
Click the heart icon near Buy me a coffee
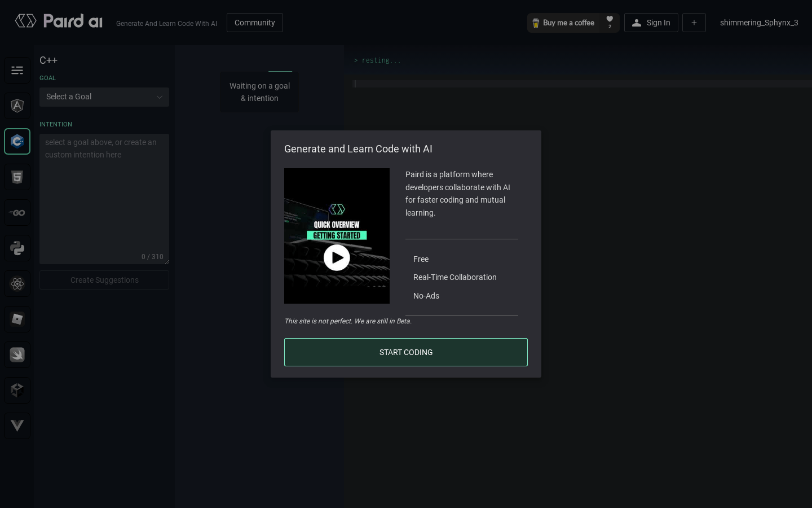click(x=610, y=20)
